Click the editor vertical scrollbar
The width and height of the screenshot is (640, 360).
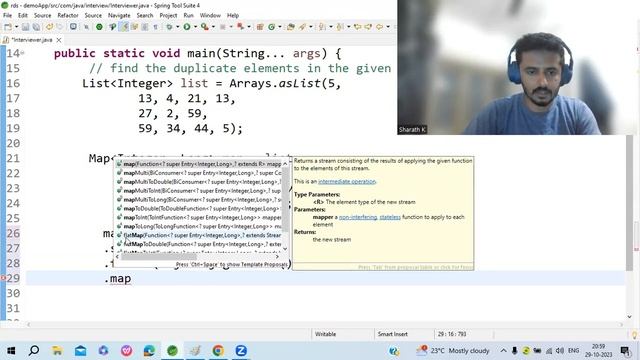click(x=629, y=202)
